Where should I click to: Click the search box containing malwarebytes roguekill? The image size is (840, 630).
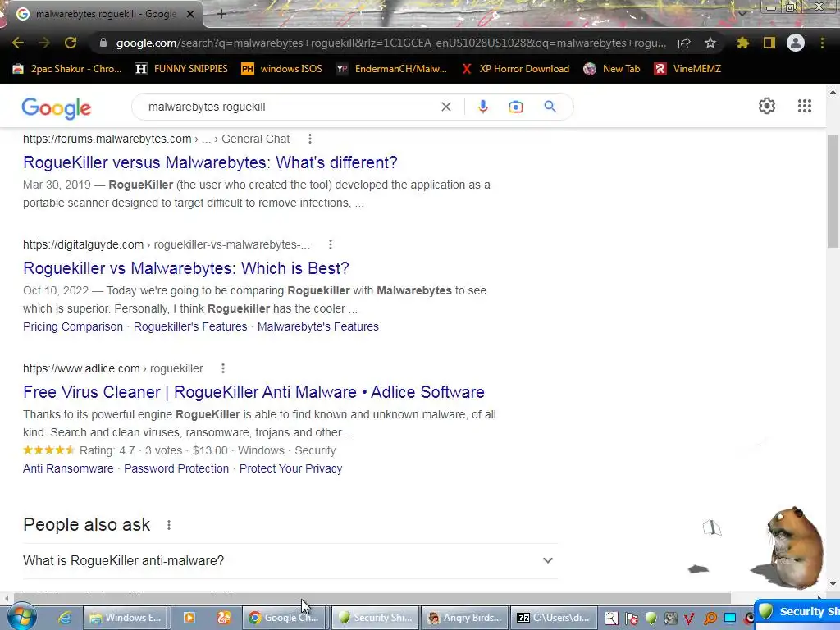click(x=290, y=107)
